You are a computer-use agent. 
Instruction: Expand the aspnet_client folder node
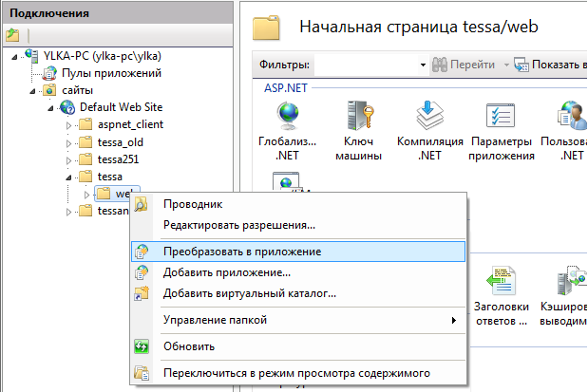[67, 125]
